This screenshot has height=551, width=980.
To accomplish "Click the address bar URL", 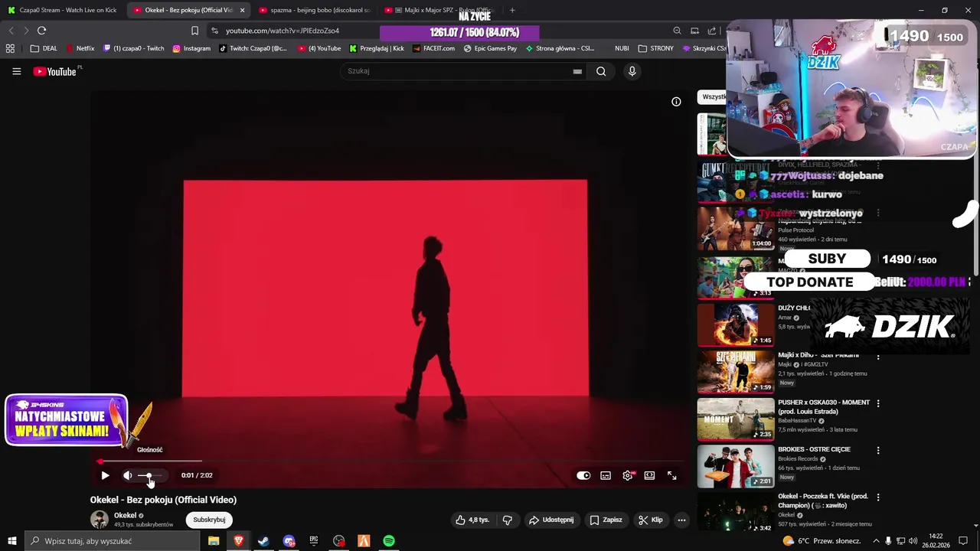I will pos(282,31).
